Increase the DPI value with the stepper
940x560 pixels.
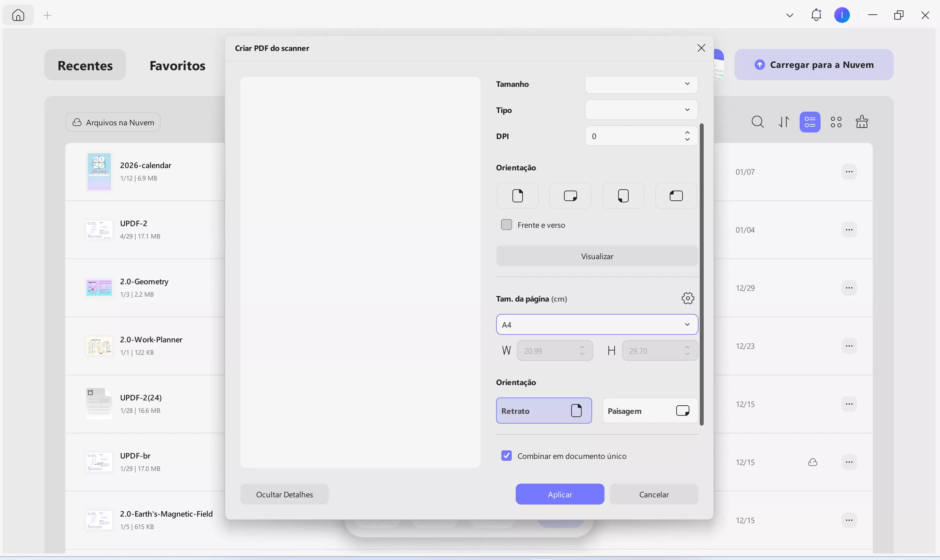click(x=687, y=133)
